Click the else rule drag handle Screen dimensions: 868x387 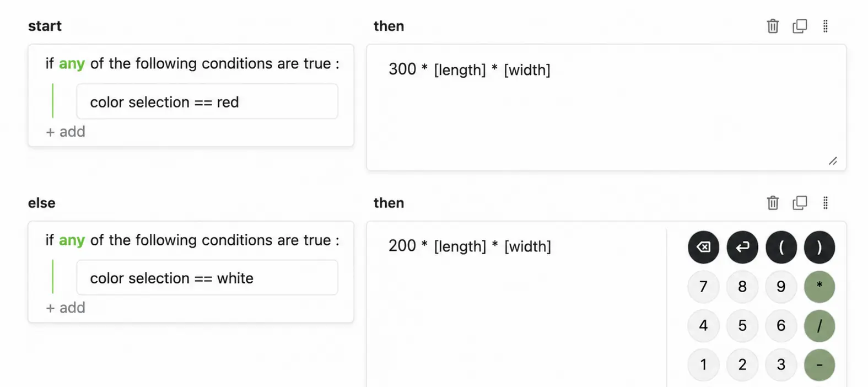(x=825, y=203)
